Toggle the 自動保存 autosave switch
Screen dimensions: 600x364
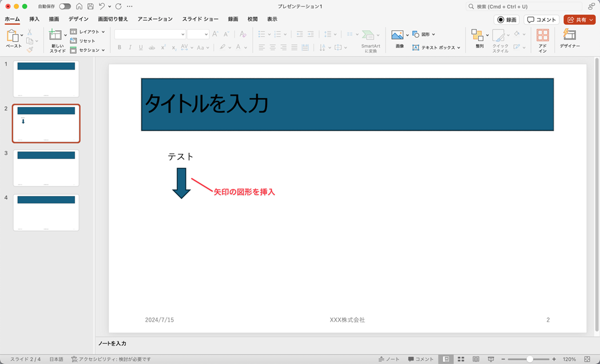click(x=65, y=6)
